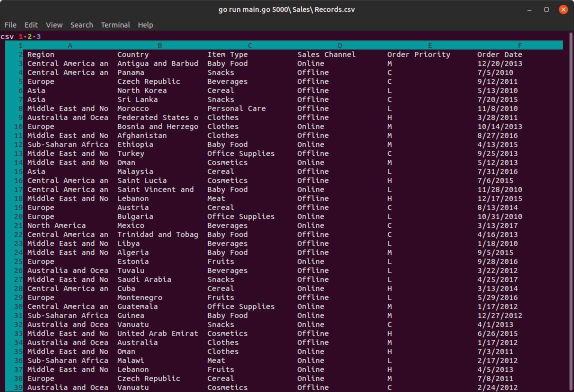574x392 pixels.
Task: Select the 'Guatemala' cell
Action: [137, 306]
